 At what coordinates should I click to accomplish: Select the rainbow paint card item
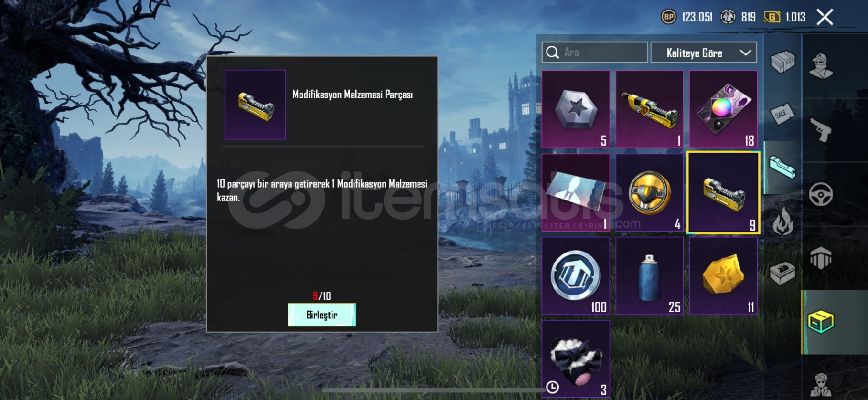point(723,109)
